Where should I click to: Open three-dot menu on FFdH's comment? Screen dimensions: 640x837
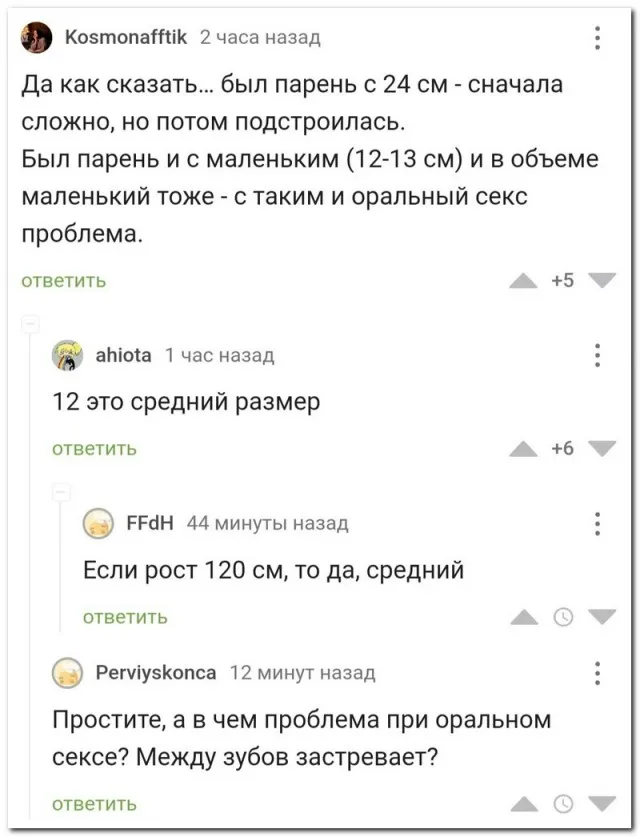(x=597, y=523)
